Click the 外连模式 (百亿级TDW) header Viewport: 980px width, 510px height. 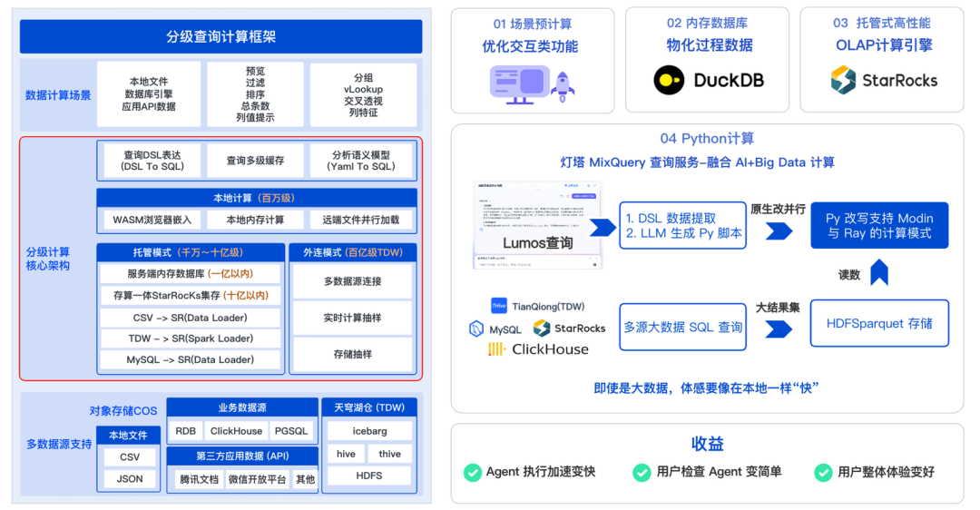pyautogui.click(x=352, y=252)
